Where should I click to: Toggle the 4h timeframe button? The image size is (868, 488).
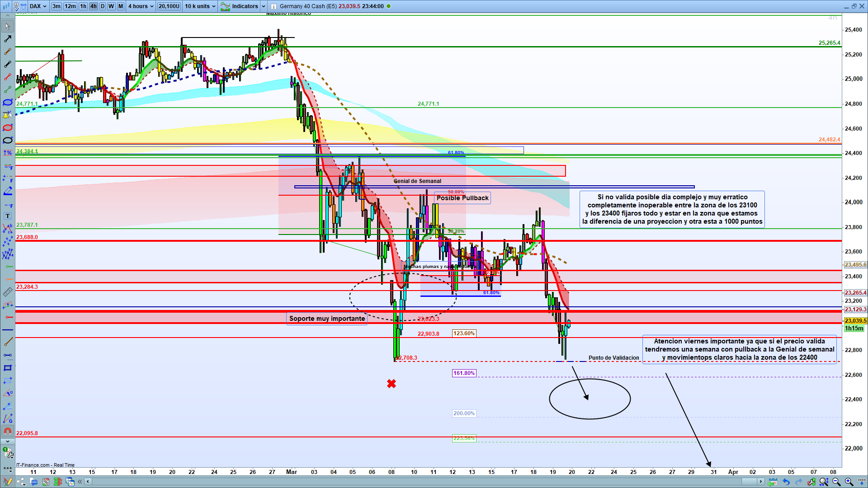pyautogui.click(x=93, y=6)
